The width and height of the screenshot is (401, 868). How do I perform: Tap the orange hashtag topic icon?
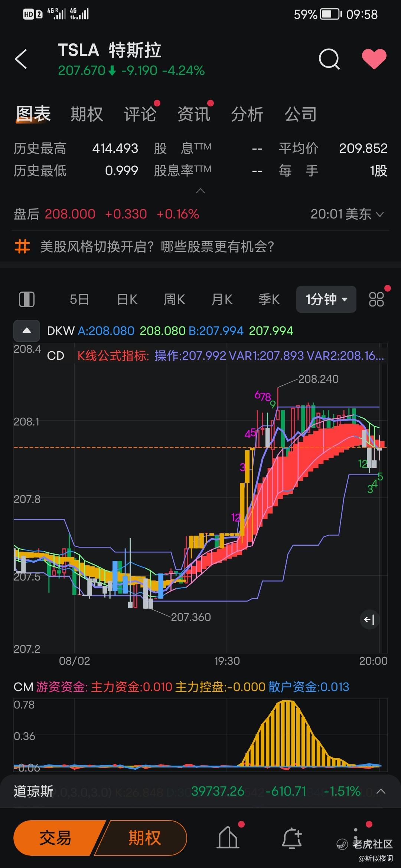22,246
